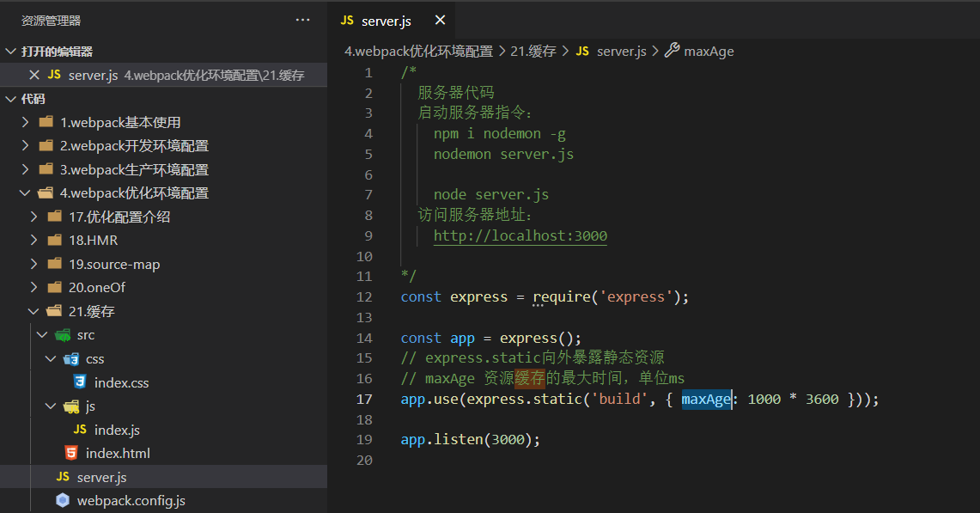Click the wrench icon beside maxAge breadcrumb
This screenshot has height=513, width=980.
[x=672, y=50]
